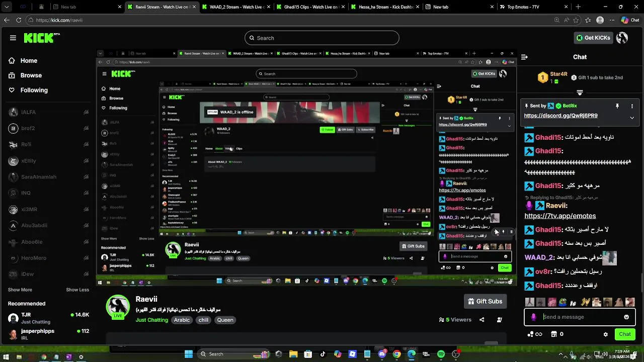Image resolution: width=644 pixels, height=362 pixels.
Task: Click Pepe frog emote in quick emote row
Action: [563, 302]
